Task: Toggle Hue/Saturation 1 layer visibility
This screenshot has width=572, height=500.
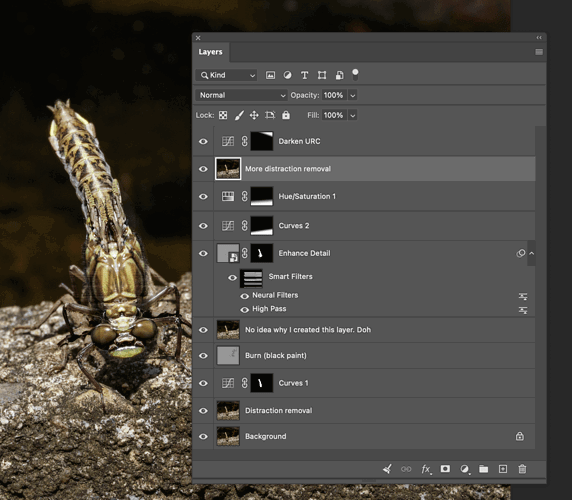Action: point(203,197)
